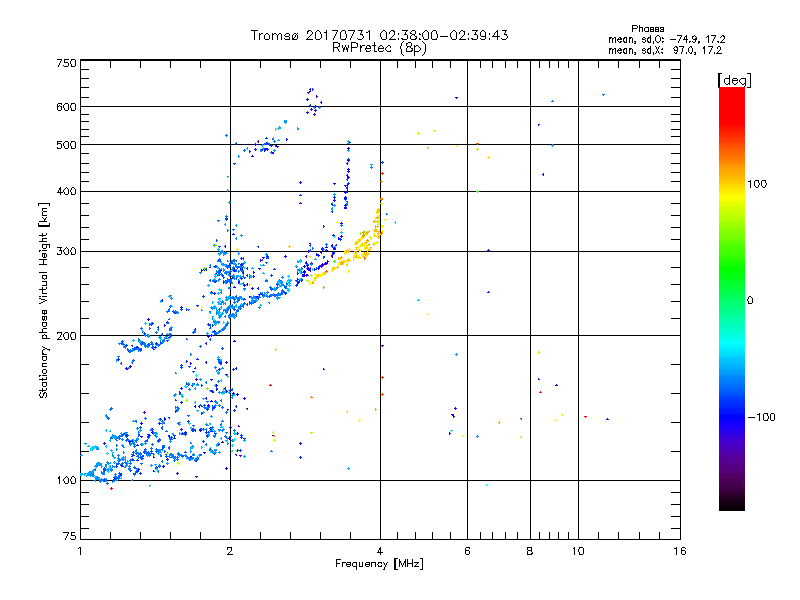The image size is (800, 600).
Task: Click the x-axis tick label '8'
Action: click(530, 551)
